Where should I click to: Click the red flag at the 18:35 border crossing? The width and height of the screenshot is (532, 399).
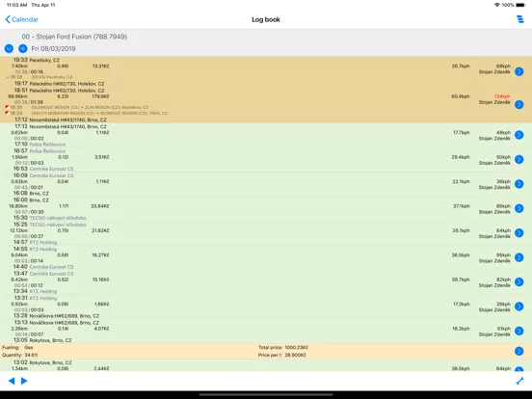(7, 107)
